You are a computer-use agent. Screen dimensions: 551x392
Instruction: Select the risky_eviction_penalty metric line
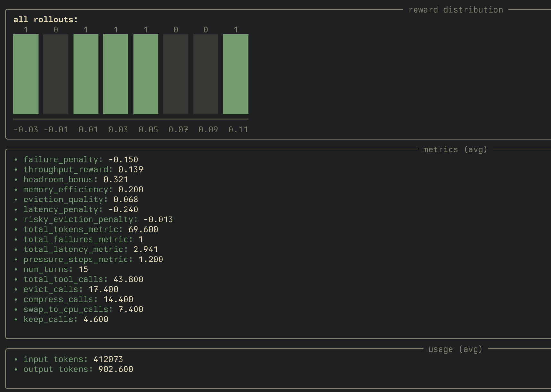(94, 219)
